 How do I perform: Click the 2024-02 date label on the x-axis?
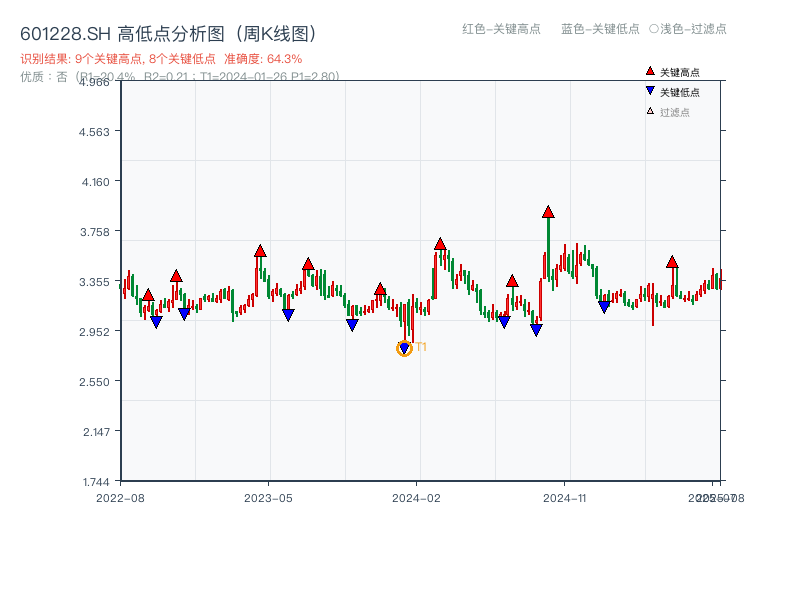(416, 497)
